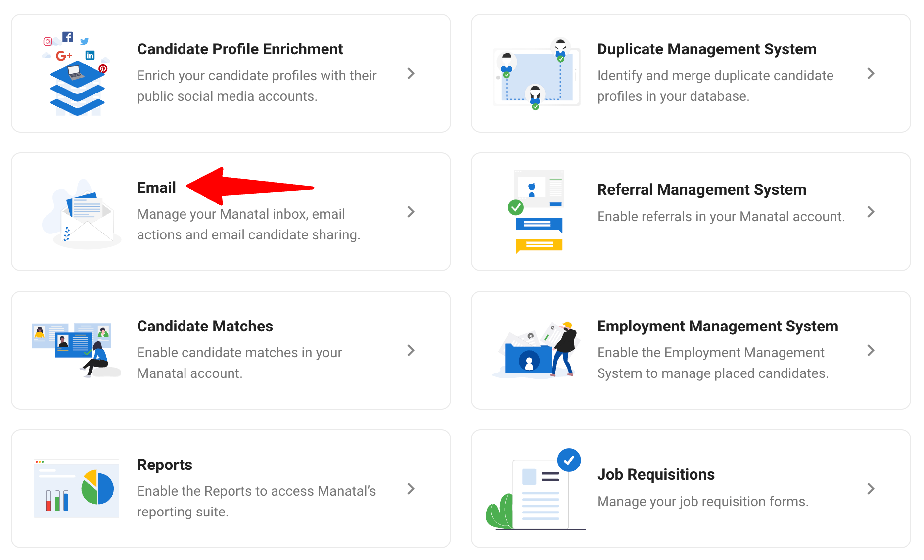Click the Reports pie chart illustration

[x=76, y=489]
